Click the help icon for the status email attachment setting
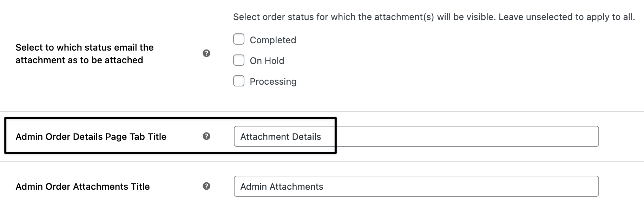 coord(206,53)
